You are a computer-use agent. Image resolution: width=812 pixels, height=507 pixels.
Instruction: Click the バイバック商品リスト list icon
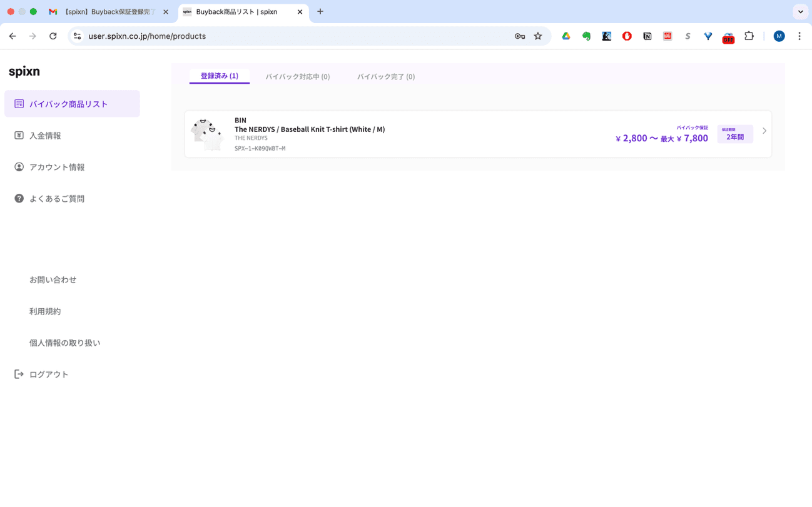click(x=19, y=104)
